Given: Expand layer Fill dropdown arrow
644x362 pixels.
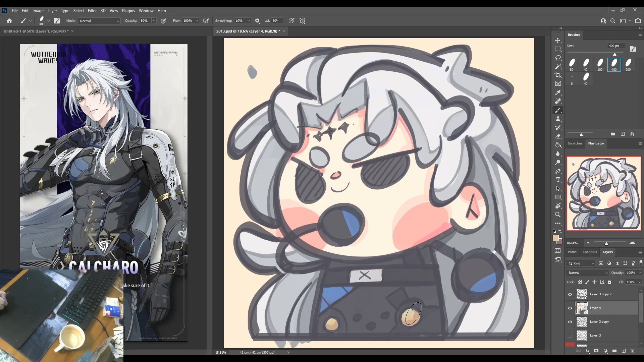Looking at the screenshot, I should tap(640, 282).
